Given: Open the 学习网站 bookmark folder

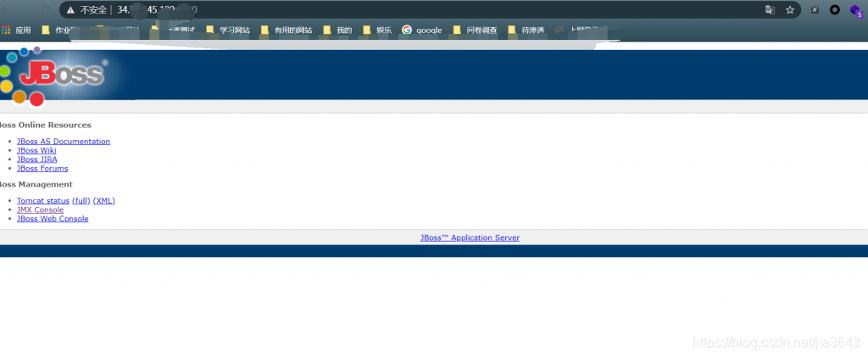Looking at the screenshot, I should coord(228,31).
